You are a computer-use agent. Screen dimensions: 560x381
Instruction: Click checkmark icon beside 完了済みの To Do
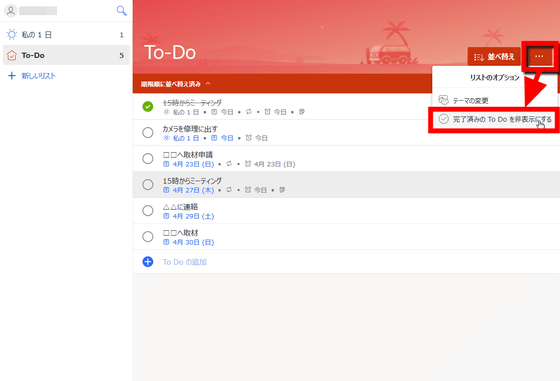443,119
